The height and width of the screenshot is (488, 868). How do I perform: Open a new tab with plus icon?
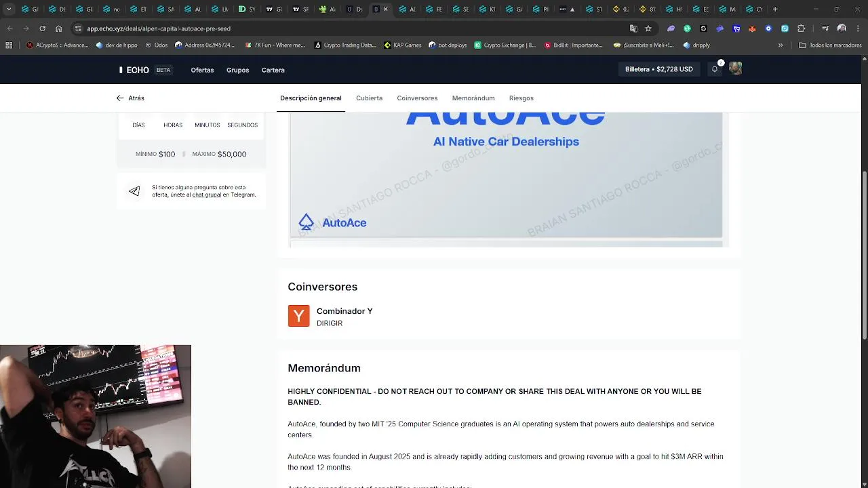pos(775,9)
